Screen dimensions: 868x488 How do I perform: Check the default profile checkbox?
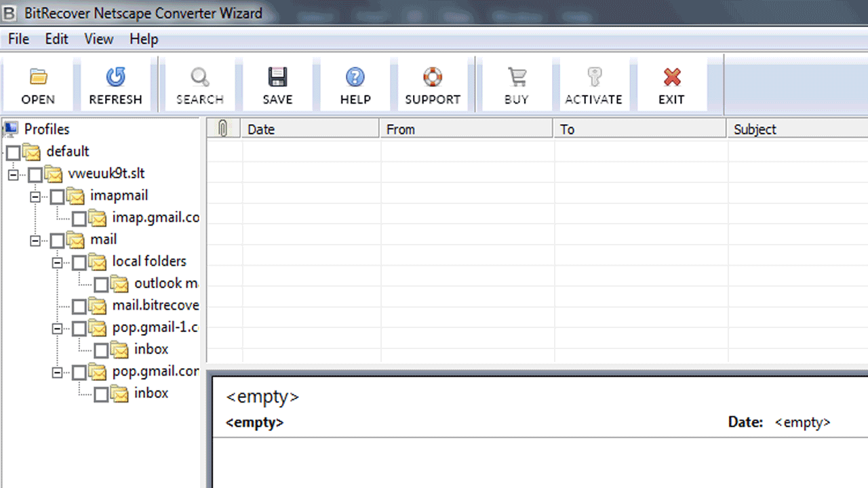click(13, 152)
